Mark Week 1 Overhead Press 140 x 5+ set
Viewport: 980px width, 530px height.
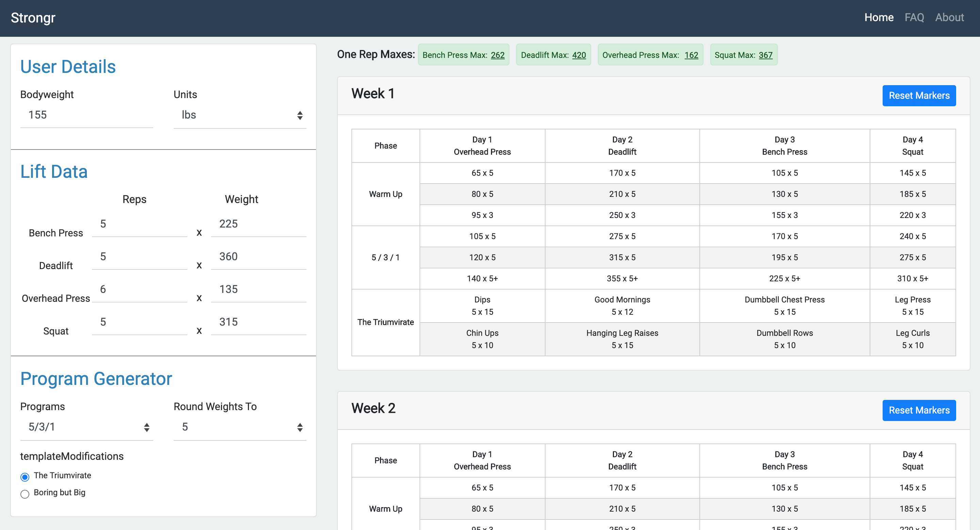[x=482, y=279]
